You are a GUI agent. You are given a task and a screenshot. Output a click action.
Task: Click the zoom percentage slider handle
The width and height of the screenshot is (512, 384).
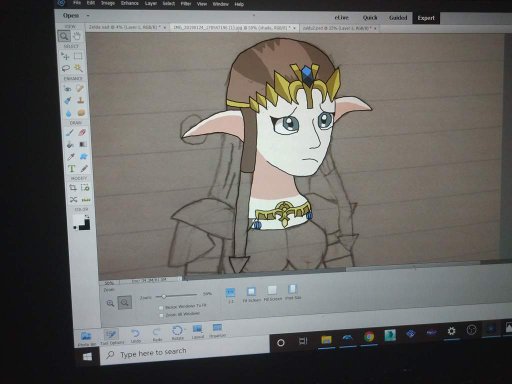click(164, 296)
